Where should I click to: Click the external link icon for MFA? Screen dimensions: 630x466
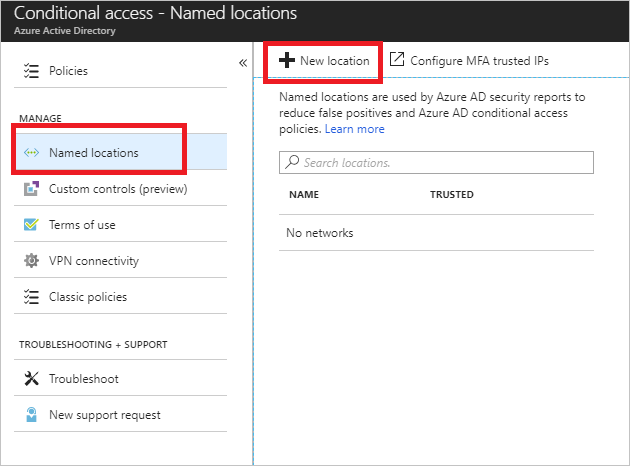(x=397, y=60)
